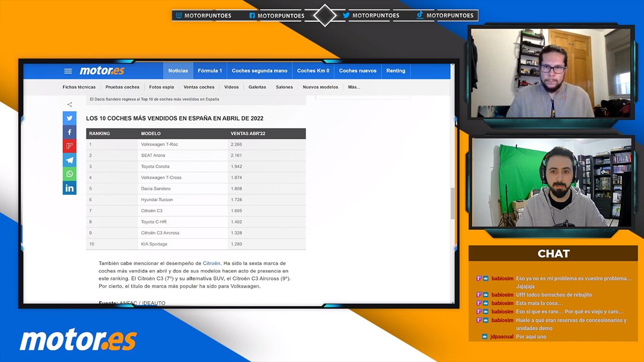Image resolution: width=644 pixels, height=362 pixels.
Task: Select the Volkswagen T-Cross table cell
Action: click(183, 177)
